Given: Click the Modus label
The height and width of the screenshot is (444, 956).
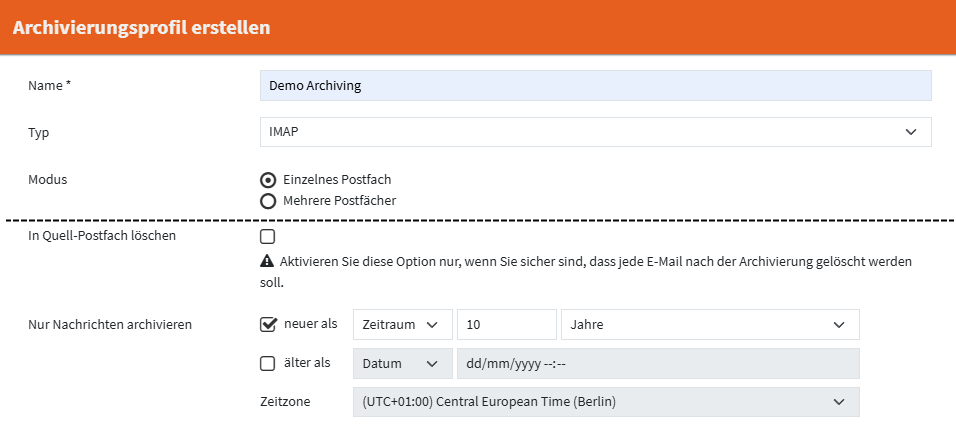Looking at the screenshot, I should (x=47, y=179).
